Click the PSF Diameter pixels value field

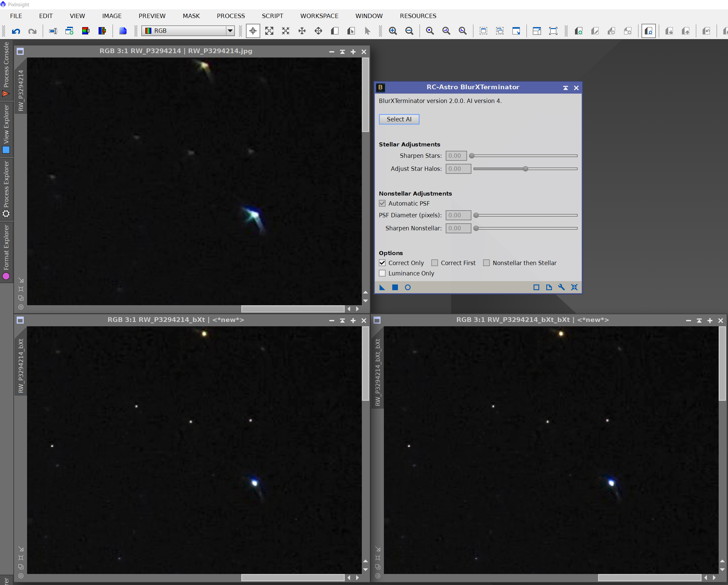coord(458,215)
